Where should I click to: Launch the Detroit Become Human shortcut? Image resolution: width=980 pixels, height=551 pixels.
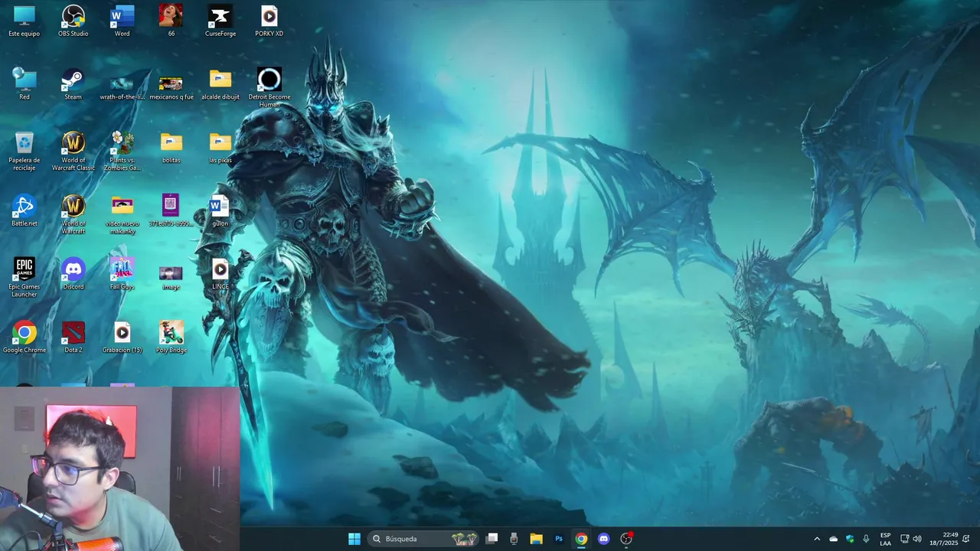[x=269, y=88]
